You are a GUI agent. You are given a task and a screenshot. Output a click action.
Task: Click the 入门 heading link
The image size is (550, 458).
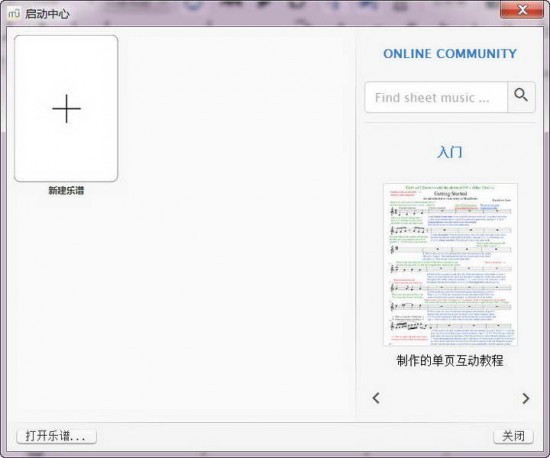pyautogui.click(x=450, y=152)
